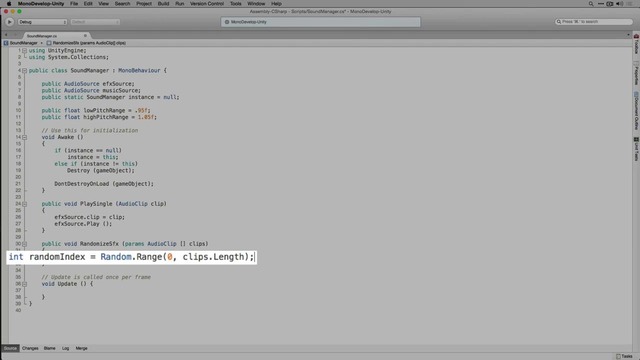
Task: Click the 'int randomIndex' code line
Action: click(131, 257)
